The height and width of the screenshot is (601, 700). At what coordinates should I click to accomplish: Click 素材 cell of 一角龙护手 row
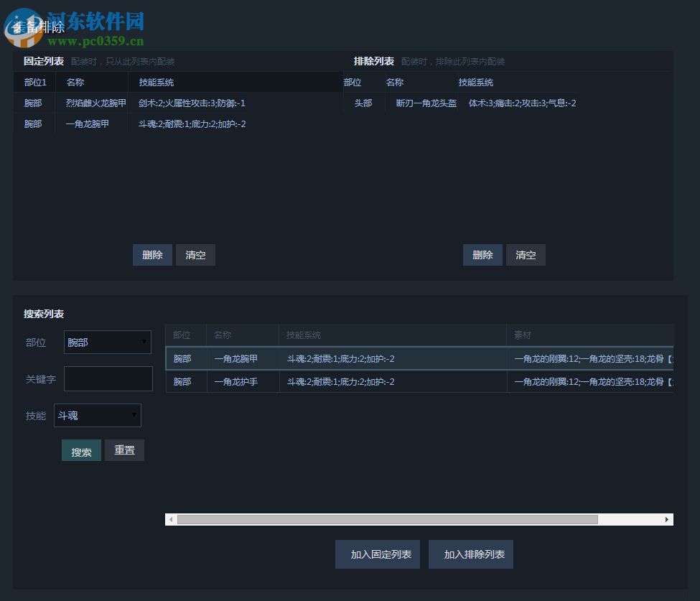click(x=590, y=382)
